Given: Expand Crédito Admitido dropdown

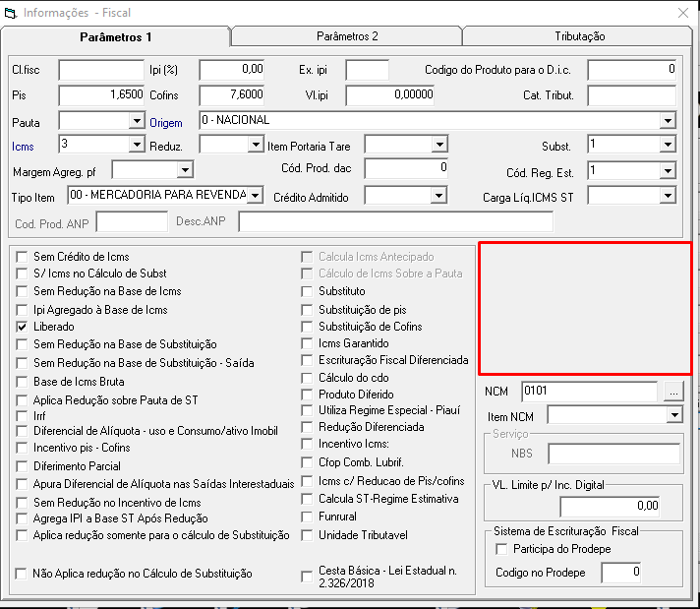Looking at the screenshot, I should (438, 195).
